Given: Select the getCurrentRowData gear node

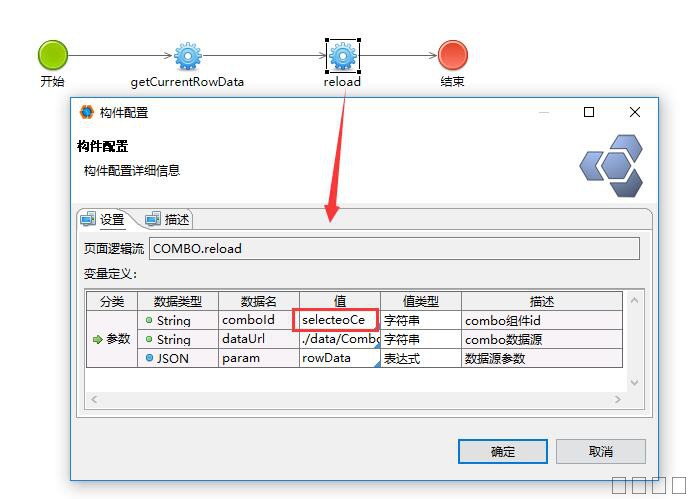Looking at the screenshot, I should [x=187, y=55].
